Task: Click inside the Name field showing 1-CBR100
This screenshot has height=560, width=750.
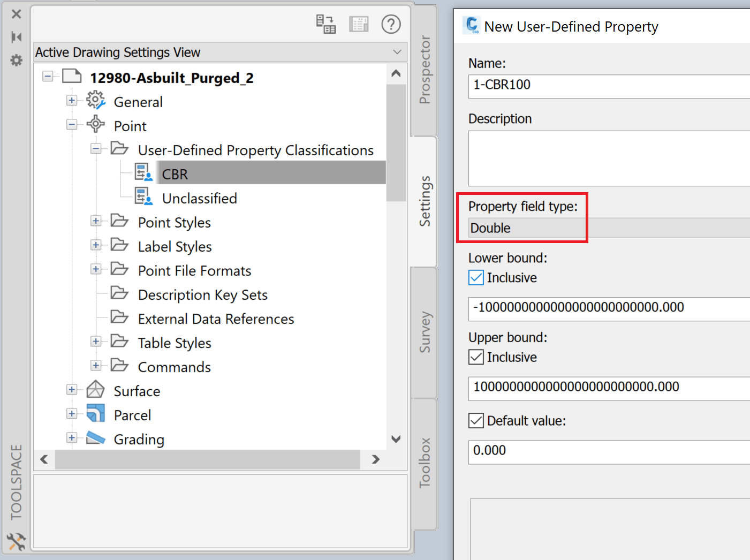Action: [x=589, y=86]
